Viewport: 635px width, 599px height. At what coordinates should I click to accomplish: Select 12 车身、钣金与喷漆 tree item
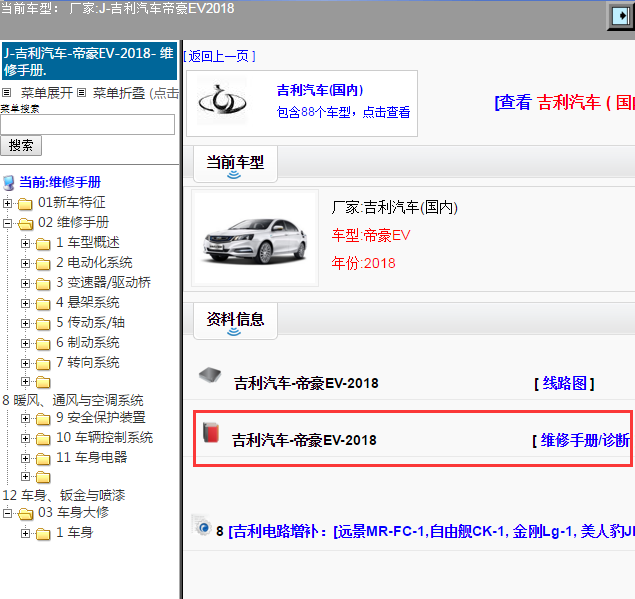point(64,495)
